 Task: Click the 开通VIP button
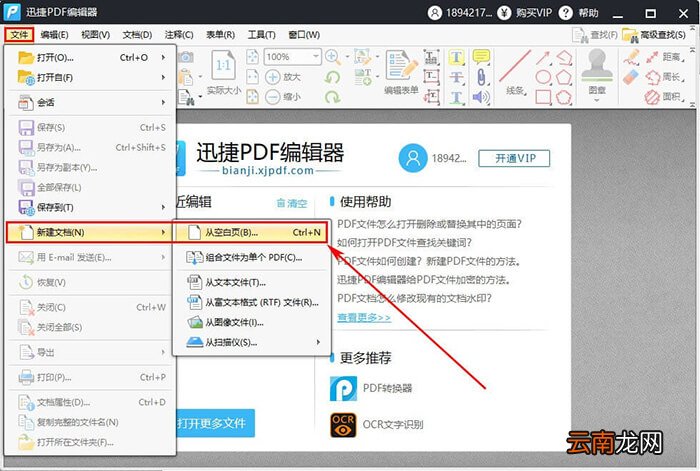coord(514,158)
